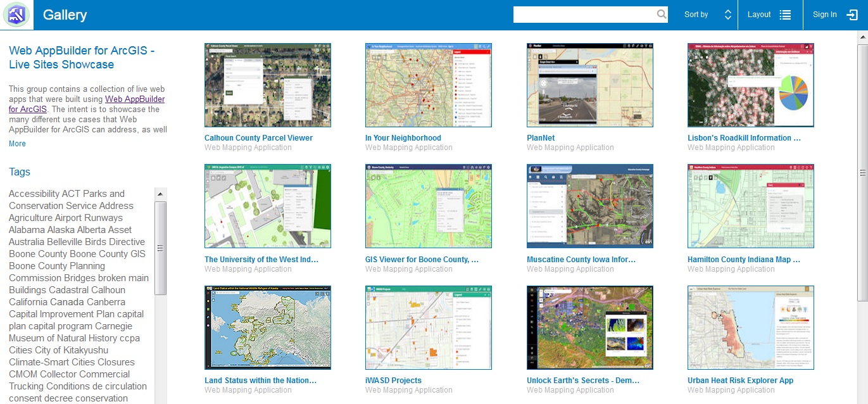Open the Web AppBuilder for ArcGIS link

click(87, 104)
